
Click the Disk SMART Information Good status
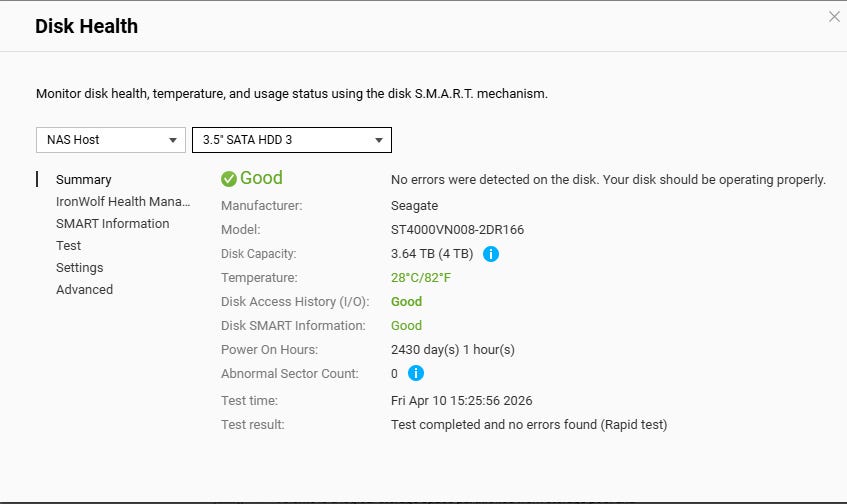point(406,326)
